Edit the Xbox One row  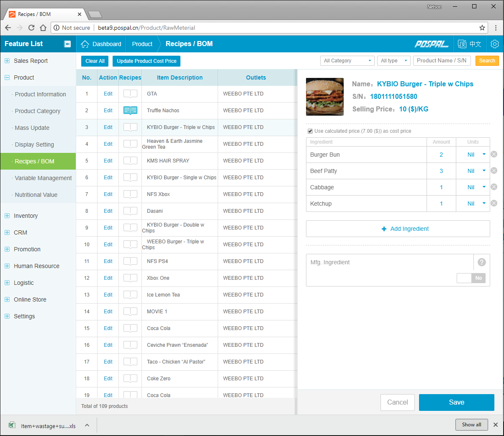[x=108, y=278]
